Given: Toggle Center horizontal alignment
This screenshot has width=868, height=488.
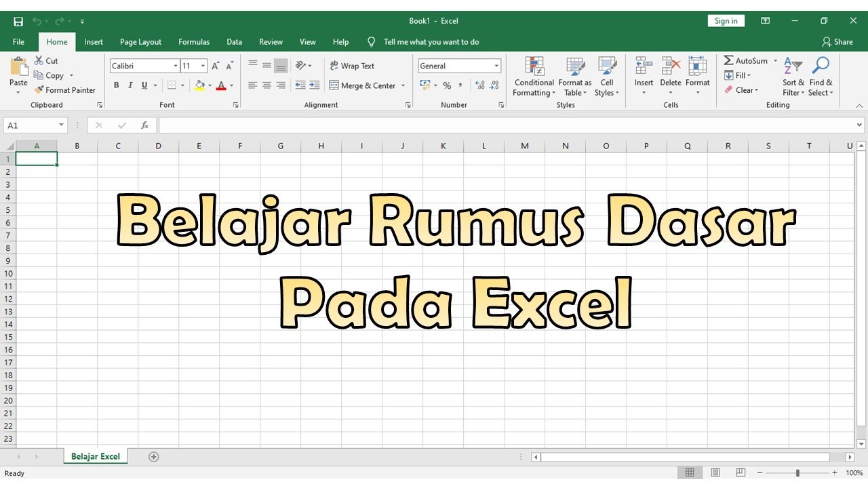Looking at the screenshot, I should [267, 85].
